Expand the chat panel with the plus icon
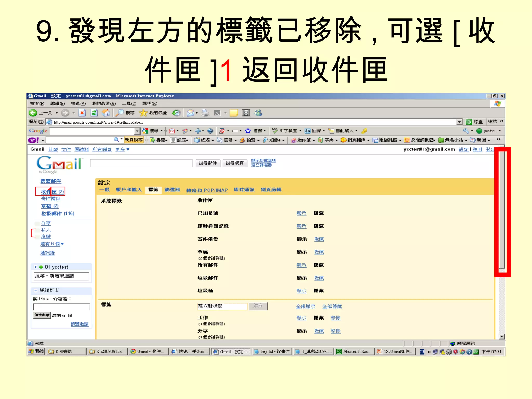The height and width of the screenshot is (399, 532). pos(36,267)
